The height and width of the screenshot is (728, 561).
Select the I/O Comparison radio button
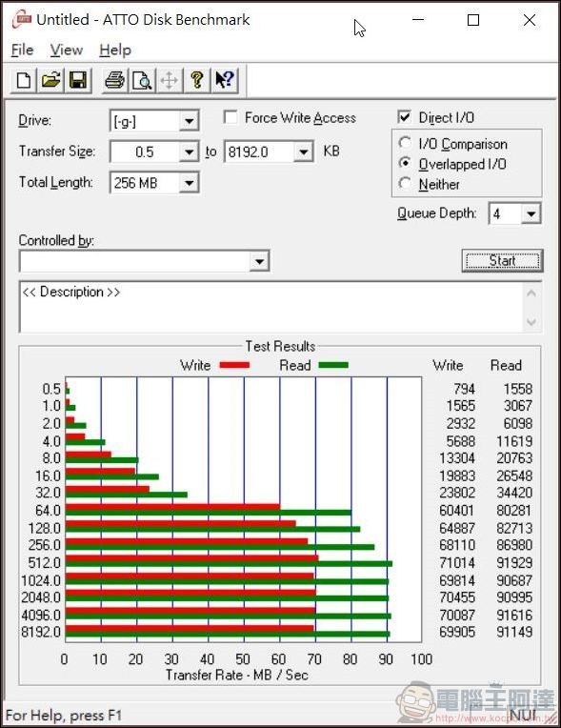(x=405, y=144)
